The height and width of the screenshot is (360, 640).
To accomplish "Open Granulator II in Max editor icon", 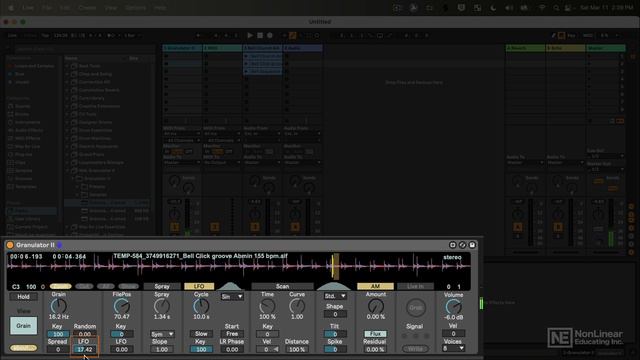I will [x=452, y=245].
